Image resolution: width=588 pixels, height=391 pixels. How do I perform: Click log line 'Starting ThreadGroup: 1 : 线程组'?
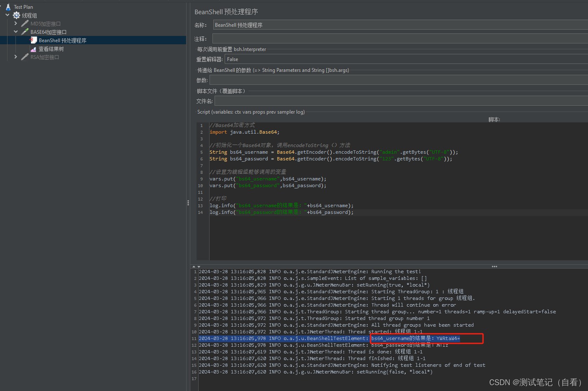coord(331,292)
